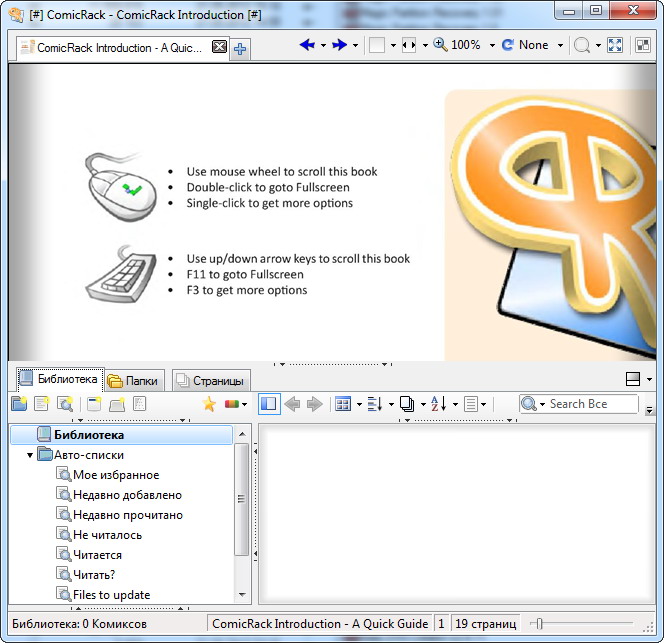Open the next page arrow dropdown
This screenshot has height=643, width=664.
point(355,45)
